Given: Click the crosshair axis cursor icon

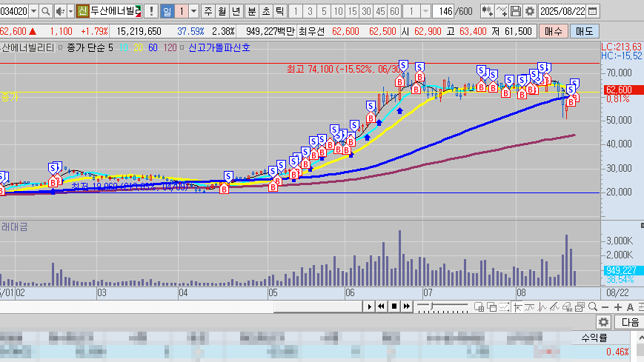Looking at the screenshot, I should (517, 307).
